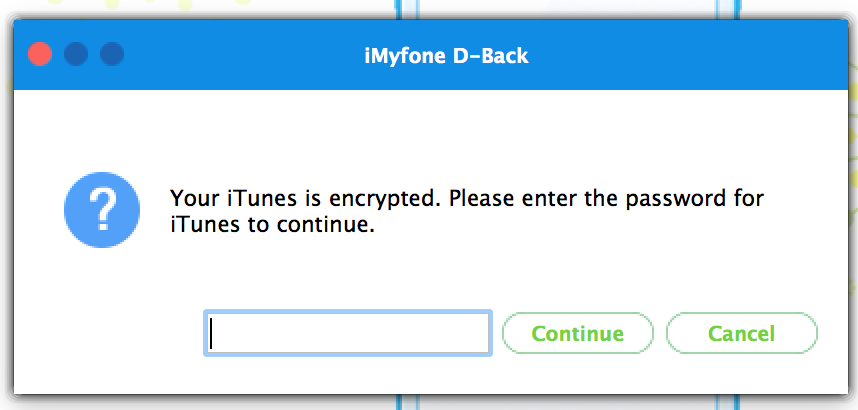
Task: Click the blue question mark icon
Action: click(x=96, y=210)
